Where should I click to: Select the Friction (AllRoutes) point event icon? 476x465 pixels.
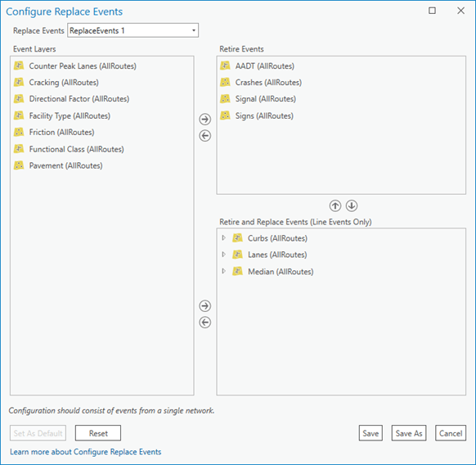coord(19,132)
